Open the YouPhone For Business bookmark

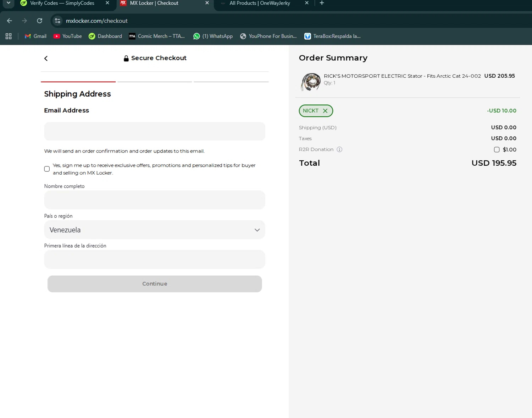pyautogui.click(x=268, y=36)
